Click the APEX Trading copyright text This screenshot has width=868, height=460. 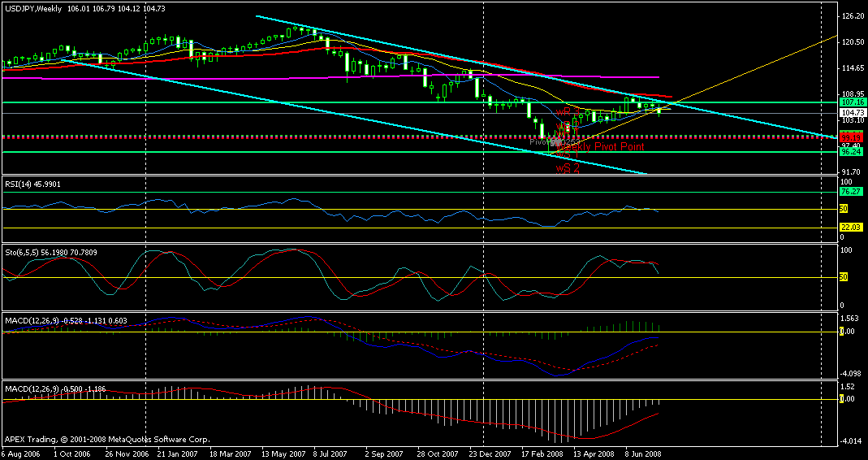107,439
